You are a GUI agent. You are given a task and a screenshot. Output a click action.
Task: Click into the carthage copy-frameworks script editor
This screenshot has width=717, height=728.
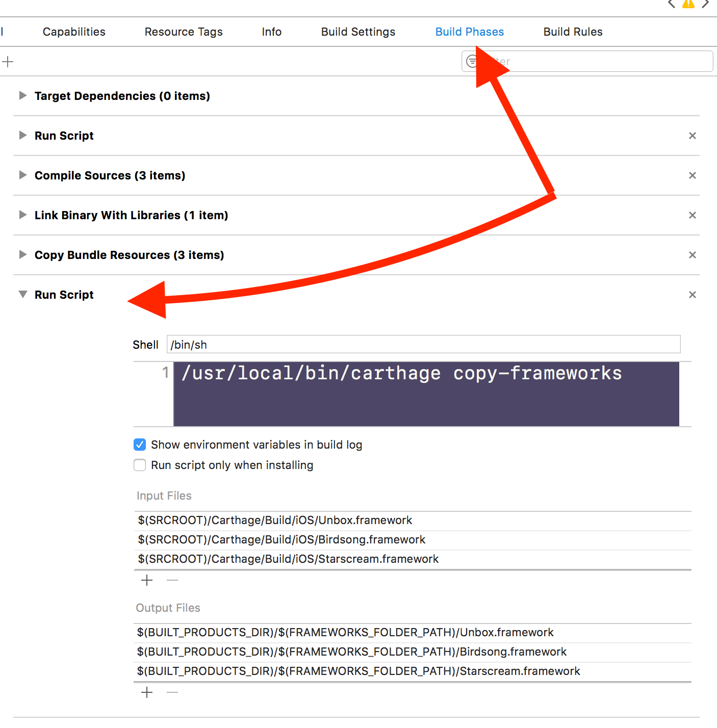pos(426,394)
